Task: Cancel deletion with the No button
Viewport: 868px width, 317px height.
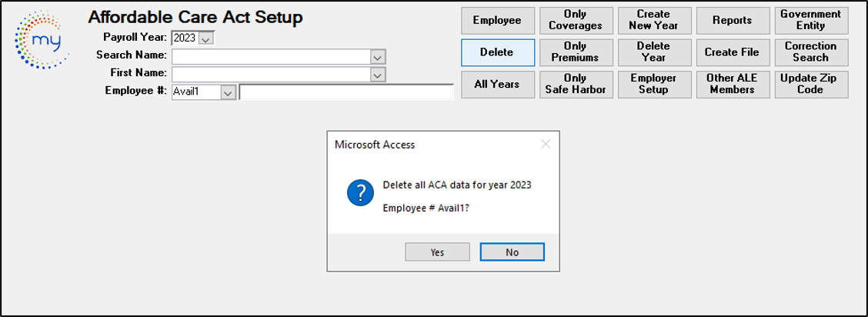Action: (x=512, y=252)
